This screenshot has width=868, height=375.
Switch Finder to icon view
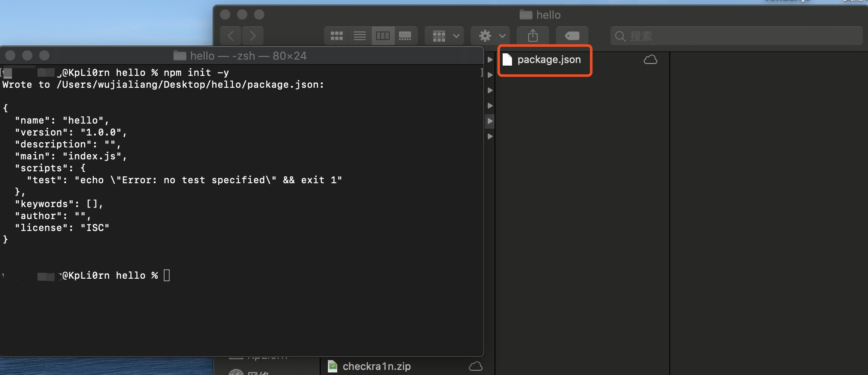coord(336,36)
